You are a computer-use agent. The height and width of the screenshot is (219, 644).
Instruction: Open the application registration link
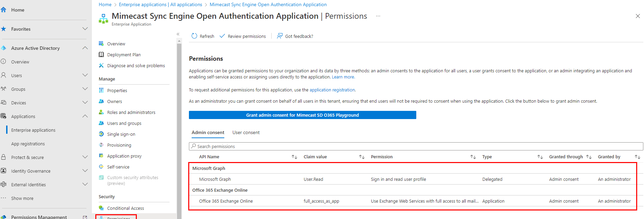click(x=332, y=90)
